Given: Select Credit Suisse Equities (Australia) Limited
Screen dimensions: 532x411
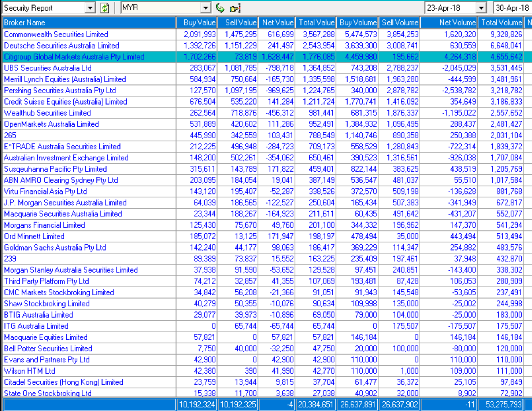Looking at the screenshot, I should pyautogui.click(x=267, y=102).
